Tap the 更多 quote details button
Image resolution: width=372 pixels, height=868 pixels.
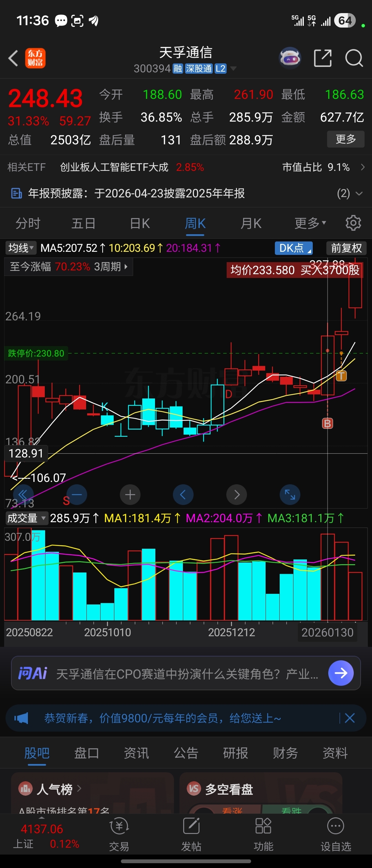345,139
